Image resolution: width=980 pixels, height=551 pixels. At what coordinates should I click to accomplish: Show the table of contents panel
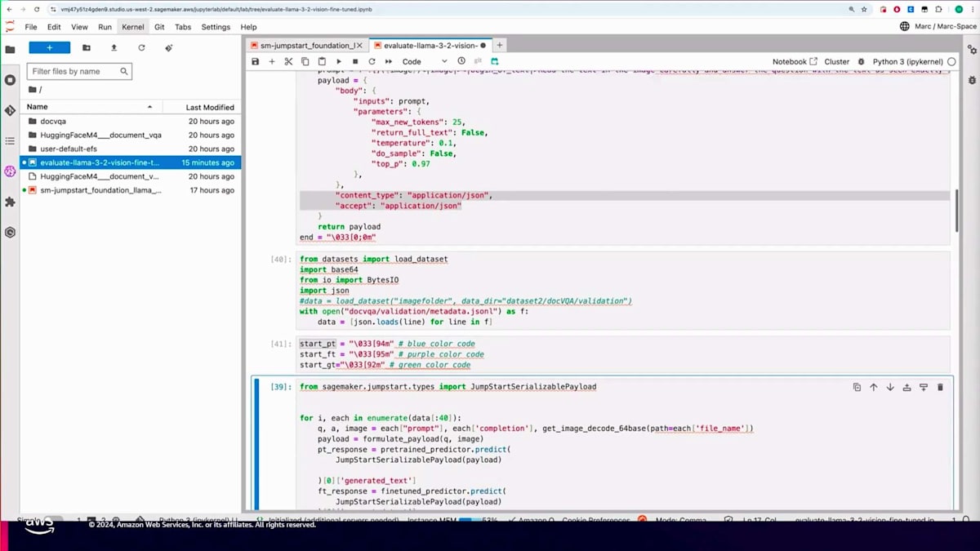(10, 141)
